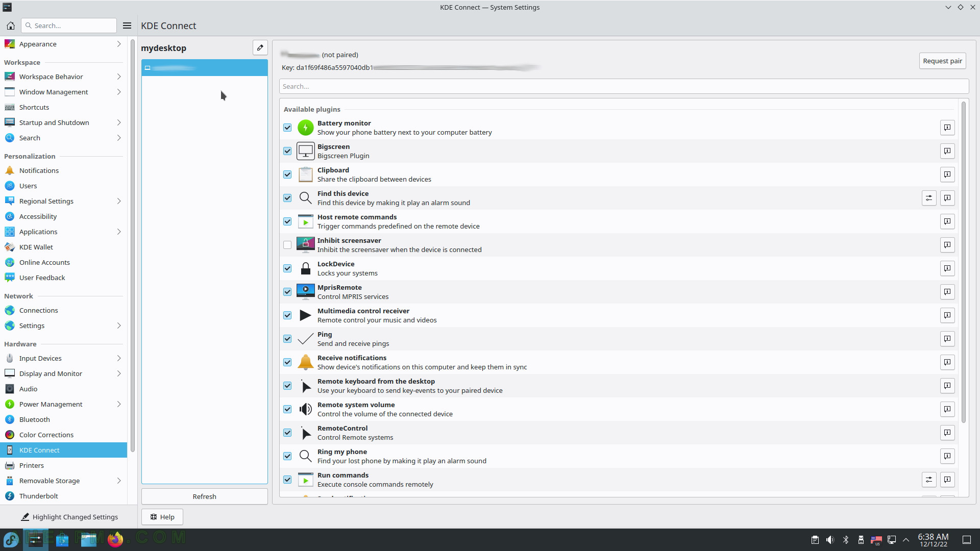Open About info for Ring my phone
This screenshot has height=551, width=980.
pyautogui.click(x=947, y=456)
